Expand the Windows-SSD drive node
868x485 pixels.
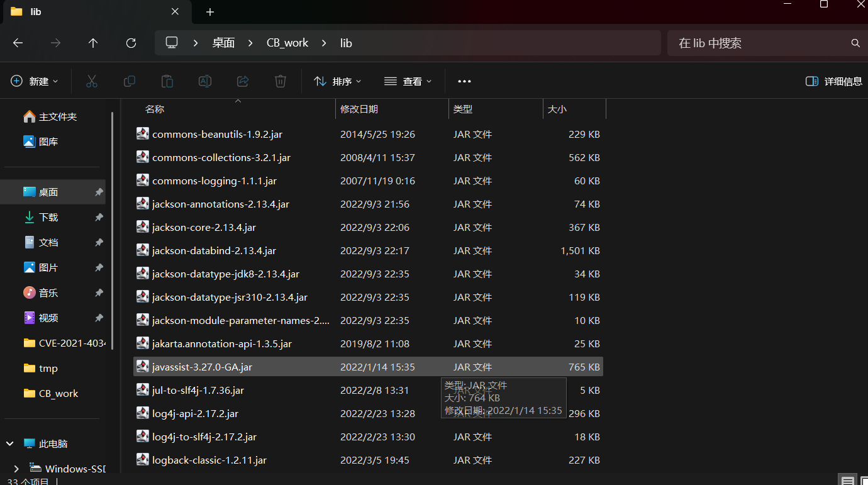point(16,469)
